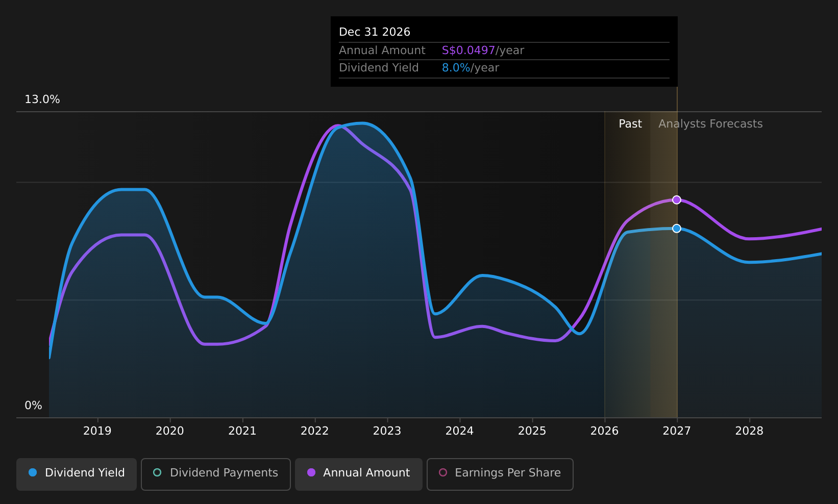The width and height of the screenshot is (838, 504).
Task: Toggle the Dividend Yield legend button
Action: 77,474
